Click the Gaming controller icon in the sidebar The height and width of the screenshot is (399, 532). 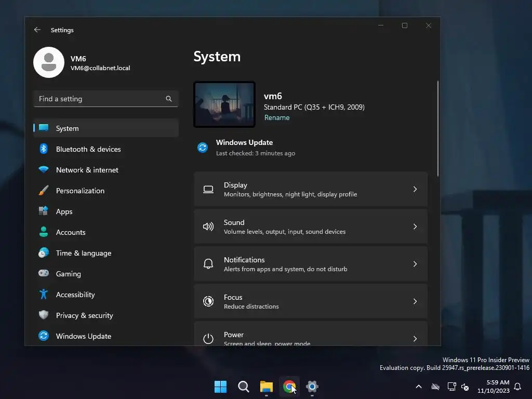[x=44, y=273]
